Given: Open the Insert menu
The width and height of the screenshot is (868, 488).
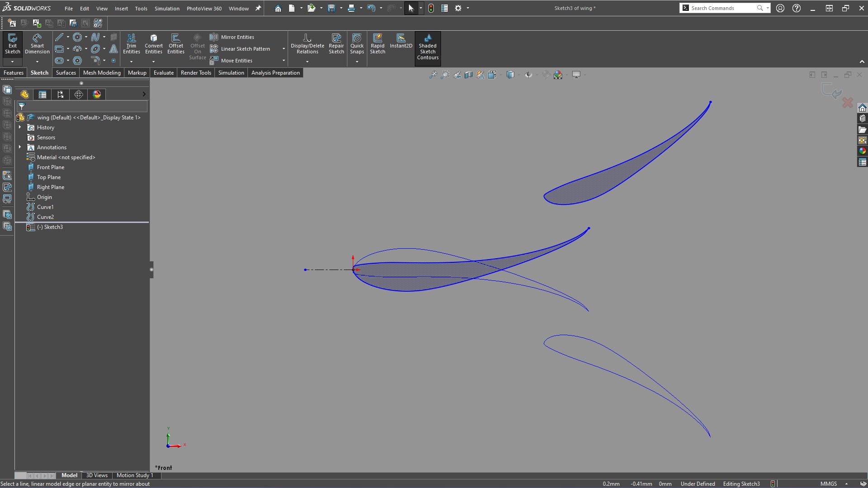Looking at the screenshot, I should tap(121, 8).
